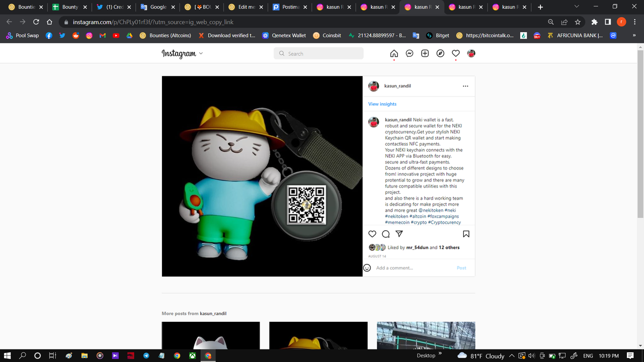The height and width of the screenshot is (362, 644).
Task: Open Explore with the compass icon
Action: pos(440,53)
